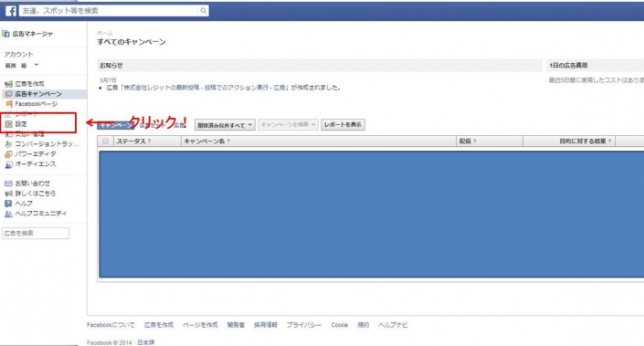Image resolution: width=644 pixels, height=346 pixels.
Task: Open the 広告を作成 link in the footer
Action: point(159,325)
